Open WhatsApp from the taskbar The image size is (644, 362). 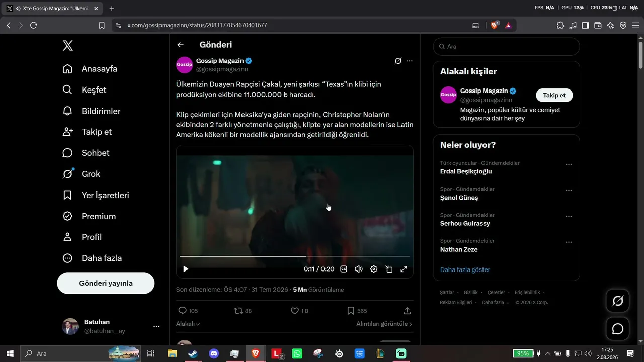297,354
